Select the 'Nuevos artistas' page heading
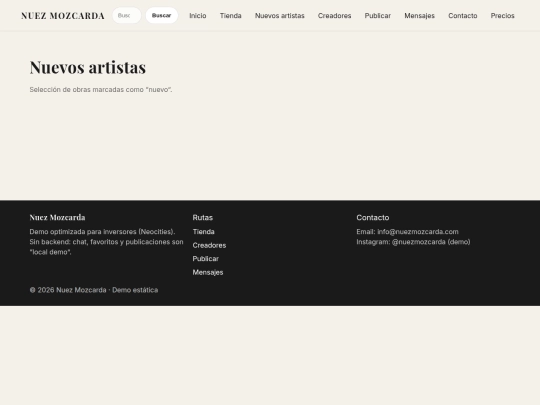The height and width of the screenshot is (405, 540). [88, 67]
